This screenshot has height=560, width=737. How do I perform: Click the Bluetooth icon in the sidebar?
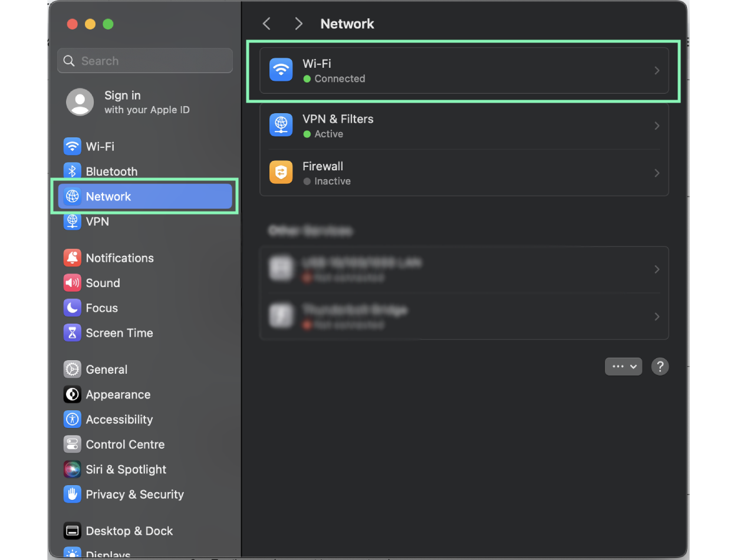point(72,172)
